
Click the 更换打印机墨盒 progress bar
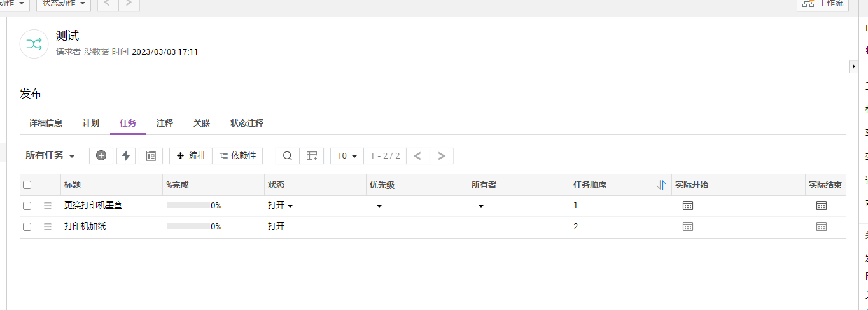coord(188,206)
